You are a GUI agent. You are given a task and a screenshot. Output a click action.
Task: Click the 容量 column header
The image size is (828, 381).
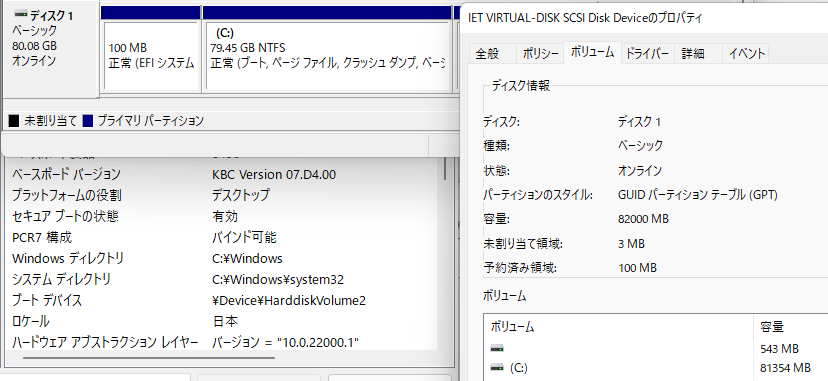(x=791, y=327)
